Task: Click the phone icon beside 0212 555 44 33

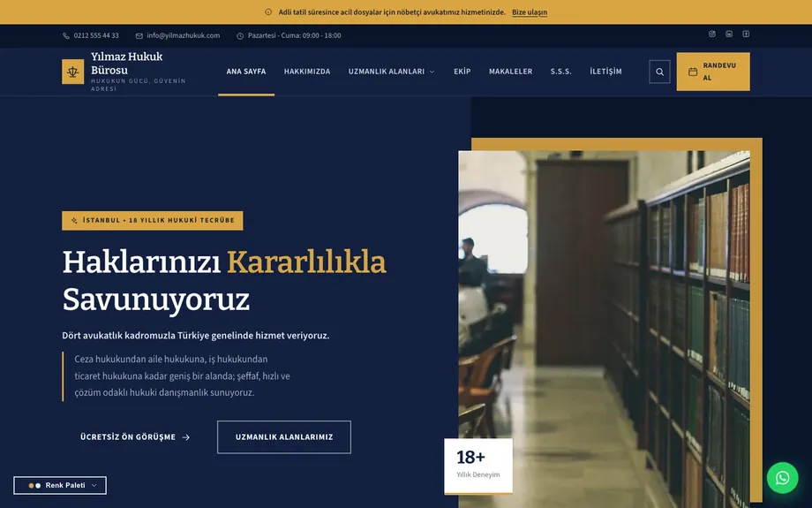Action: pyautogui.click(x=66, y=35)
